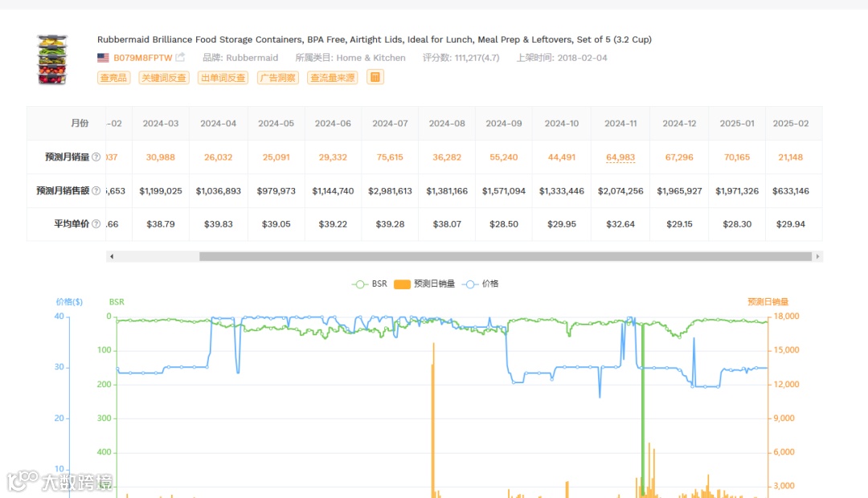Click the 2024-12 column header

pyautogui.click(x=679, y=124)
